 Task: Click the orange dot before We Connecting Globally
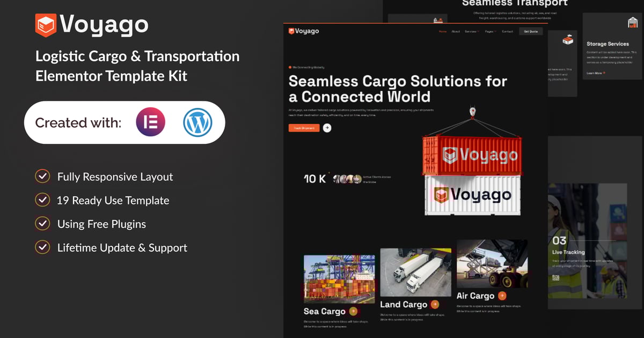pyautogui.click(x=290, y=68)
